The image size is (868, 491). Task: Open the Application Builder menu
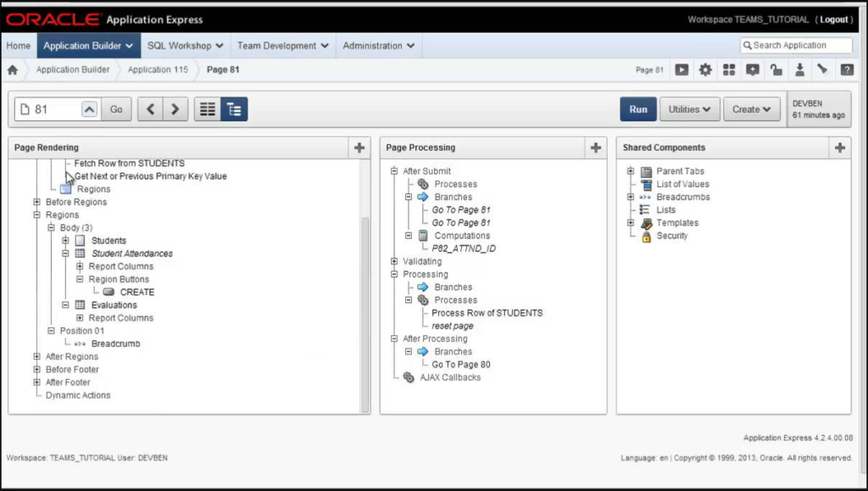tap(88, 46)
